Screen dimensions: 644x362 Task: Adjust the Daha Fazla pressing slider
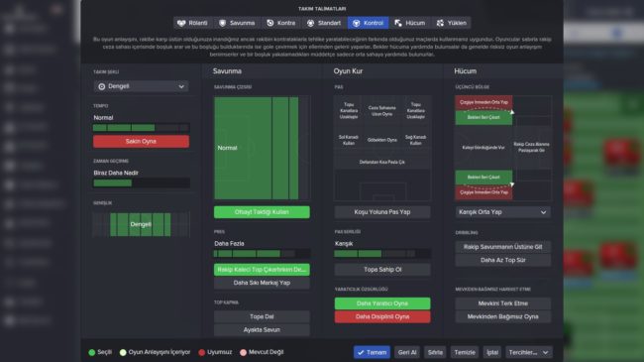point(262,254)
